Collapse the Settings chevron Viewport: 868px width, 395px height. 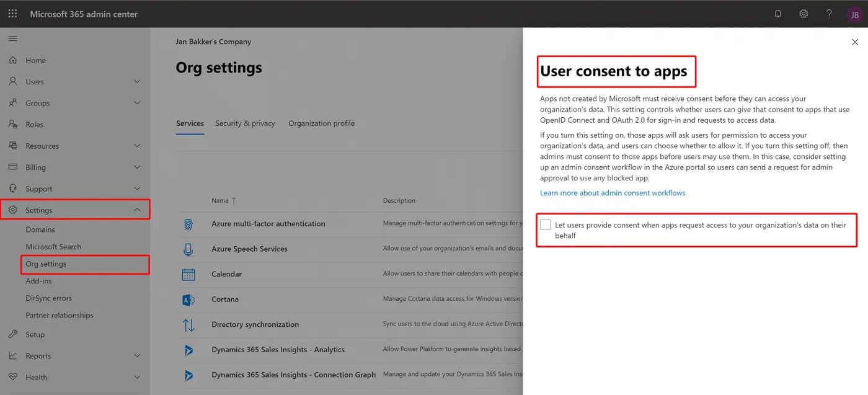coord(137,210)
